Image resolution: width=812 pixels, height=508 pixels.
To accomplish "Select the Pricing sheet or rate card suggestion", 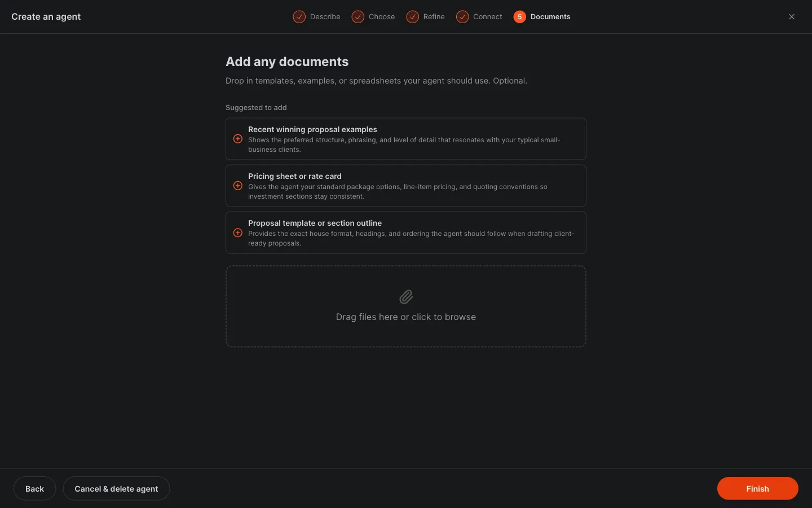I will pos(406,186).
